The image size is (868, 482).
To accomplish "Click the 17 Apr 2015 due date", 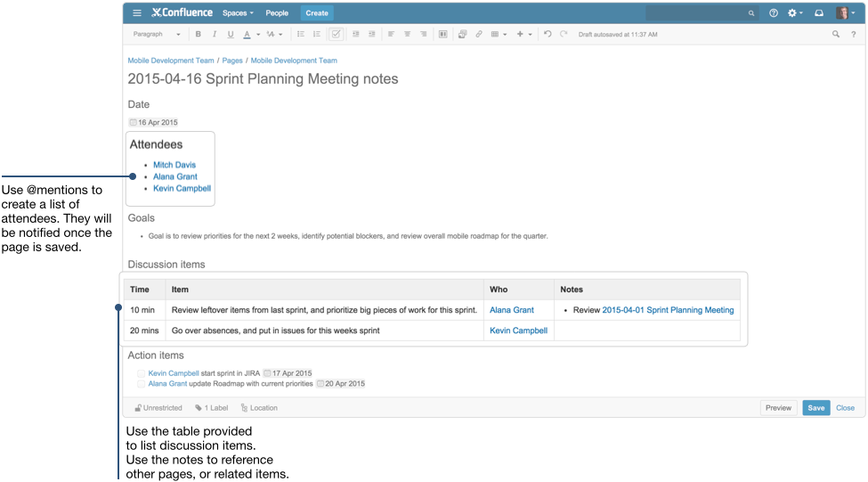I will (x=288, y=373).
